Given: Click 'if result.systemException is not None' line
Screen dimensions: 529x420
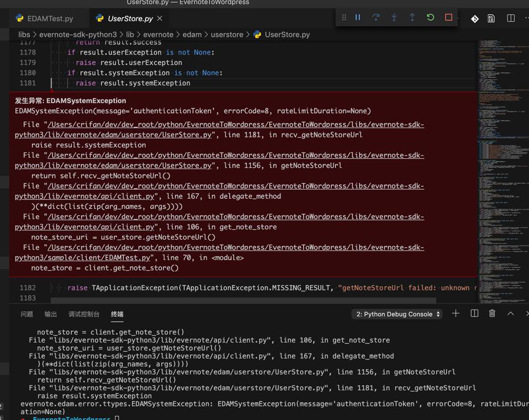Looking at the screenshot, I should pos(144,73).
